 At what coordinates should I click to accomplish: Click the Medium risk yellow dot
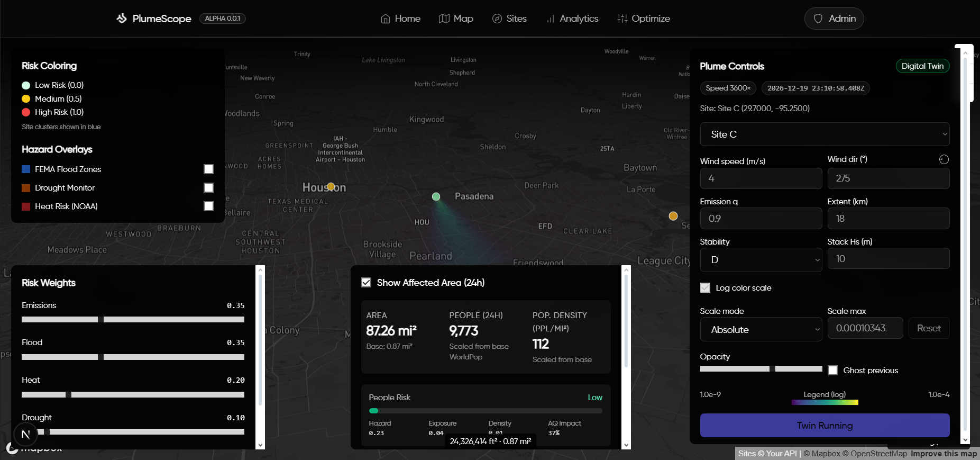coord(26,99)
